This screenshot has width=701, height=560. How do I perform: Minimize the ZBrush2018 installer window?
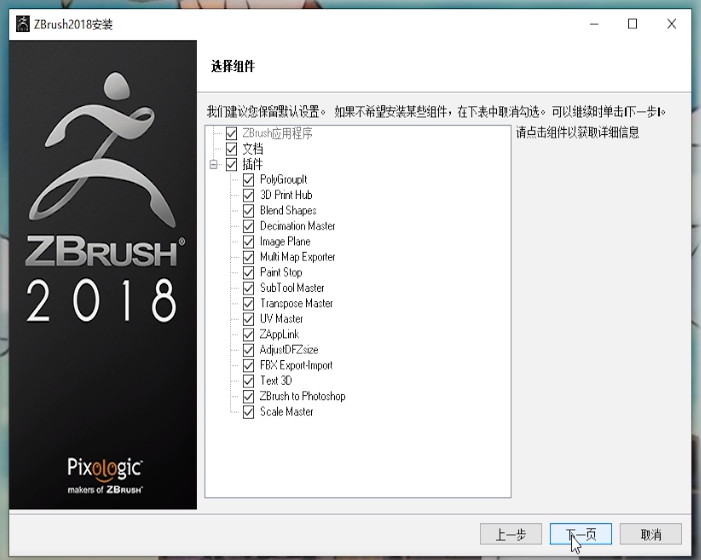pos(594,24)
